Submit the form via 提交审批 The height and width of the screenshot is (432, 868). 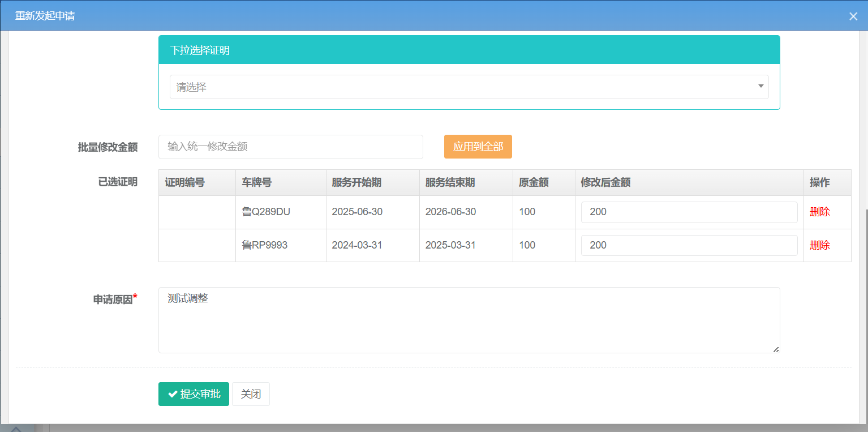194,394
